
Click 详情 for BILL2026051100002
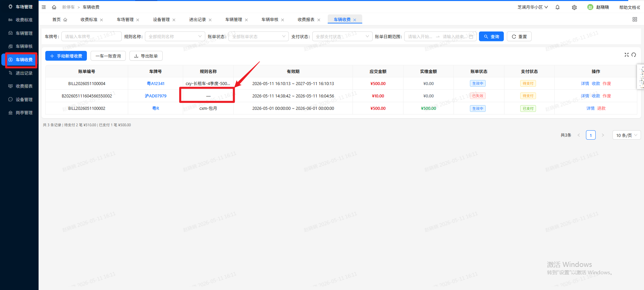point(590,108)
